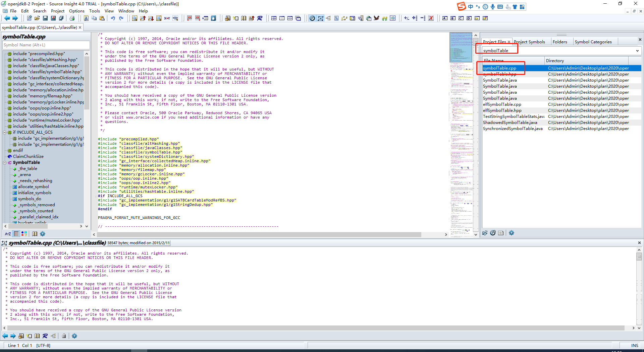Open the symbolTable filter dropdown arrow

(637, 50)
